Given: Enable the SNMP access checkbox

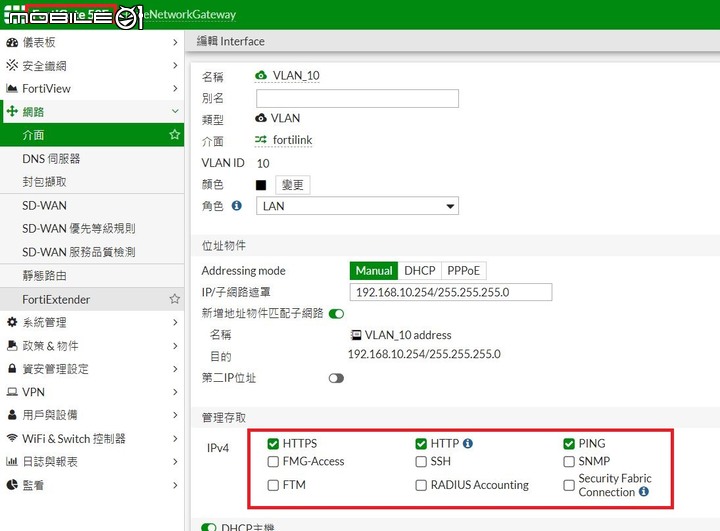Looking at the screenshot, I should click(x=569, y=461).
